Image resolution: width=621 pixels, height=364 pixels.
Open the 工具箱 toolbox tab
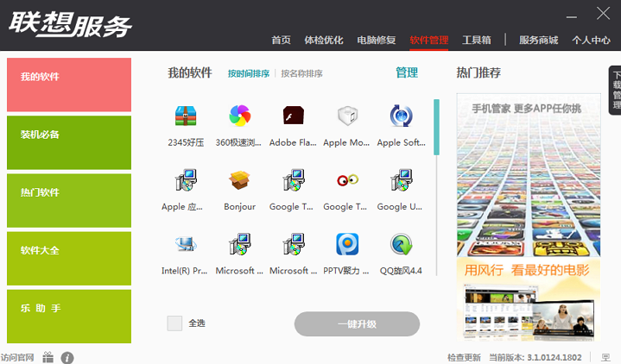click(477, 40)
